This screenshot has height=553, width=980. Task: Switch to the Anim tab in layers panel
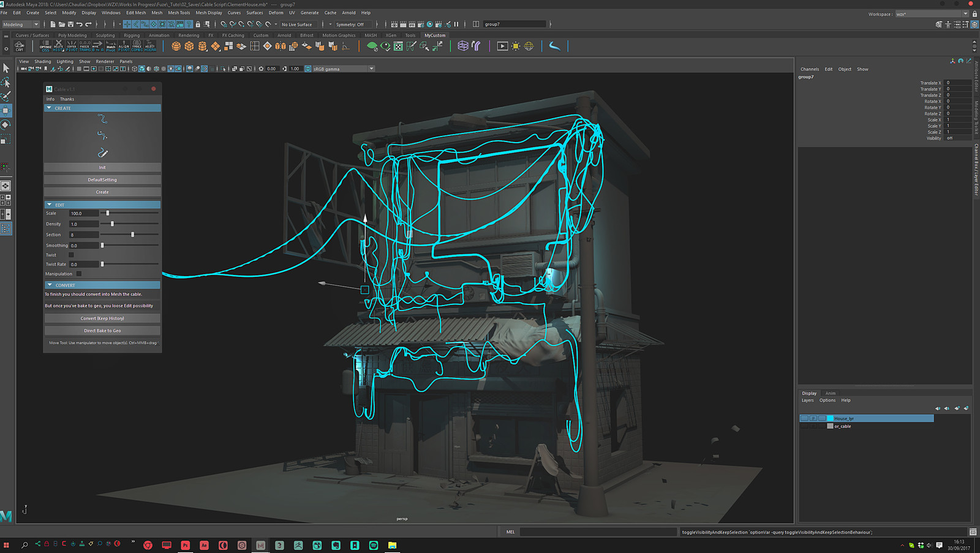[830, 393]
